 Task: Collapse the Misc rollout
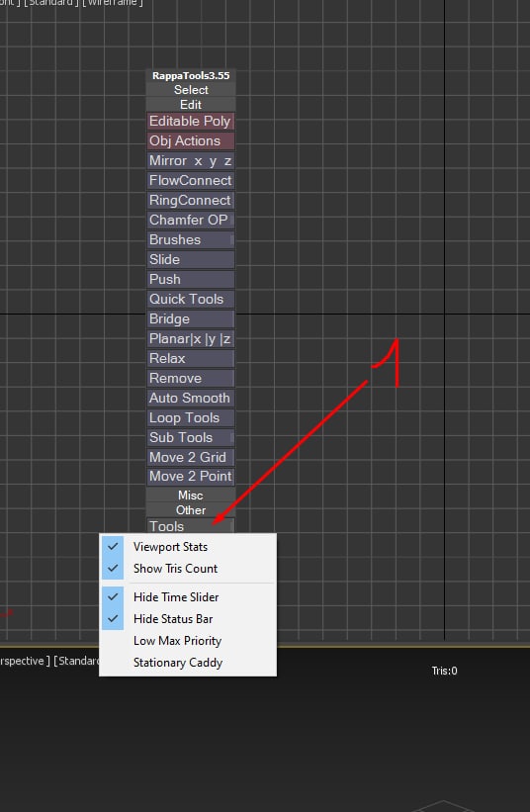(x=191, y=496)
